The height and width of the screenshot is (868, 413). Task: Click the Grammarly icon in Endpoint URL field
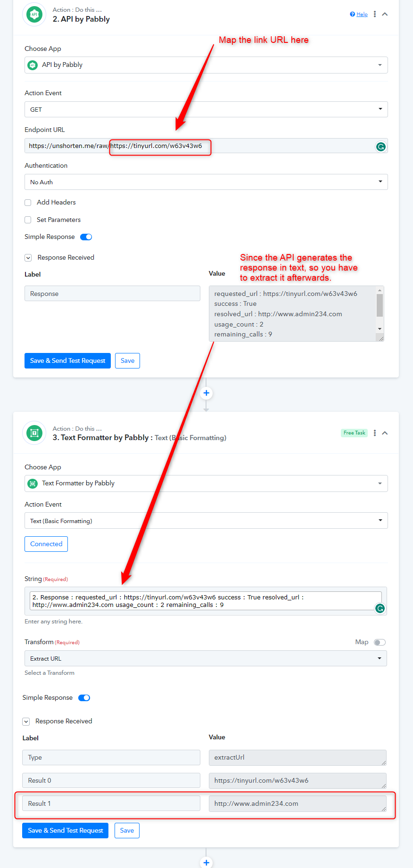(x=380, y=147)
